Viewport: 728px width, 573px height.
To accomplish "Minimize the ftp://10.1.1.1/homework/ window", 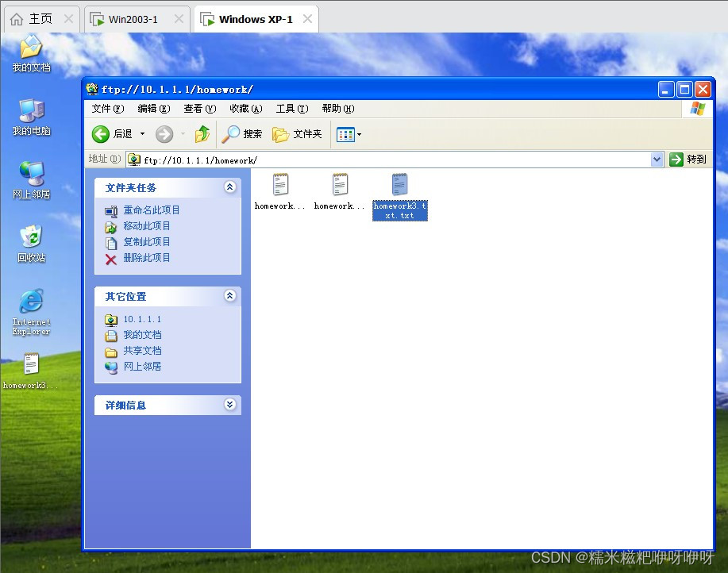I will pyautogui.click(x=666, y=89).
